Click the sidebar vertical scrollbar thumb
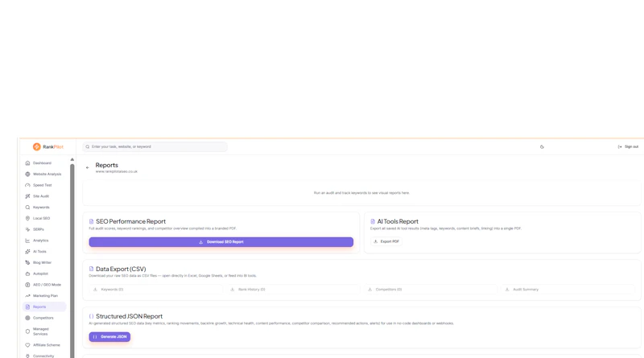644x358 pixels. [x=72, y=261]
